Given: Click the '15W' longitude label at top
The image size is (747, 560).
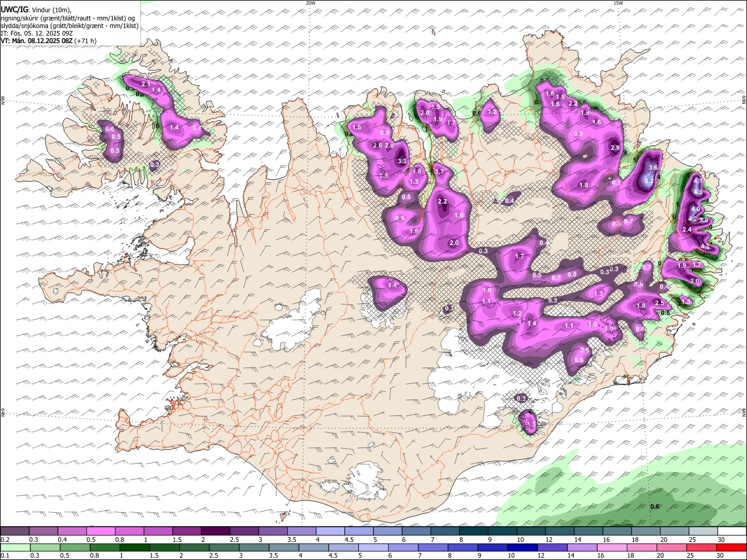Looking at the screenshot, I should (618, 3).
